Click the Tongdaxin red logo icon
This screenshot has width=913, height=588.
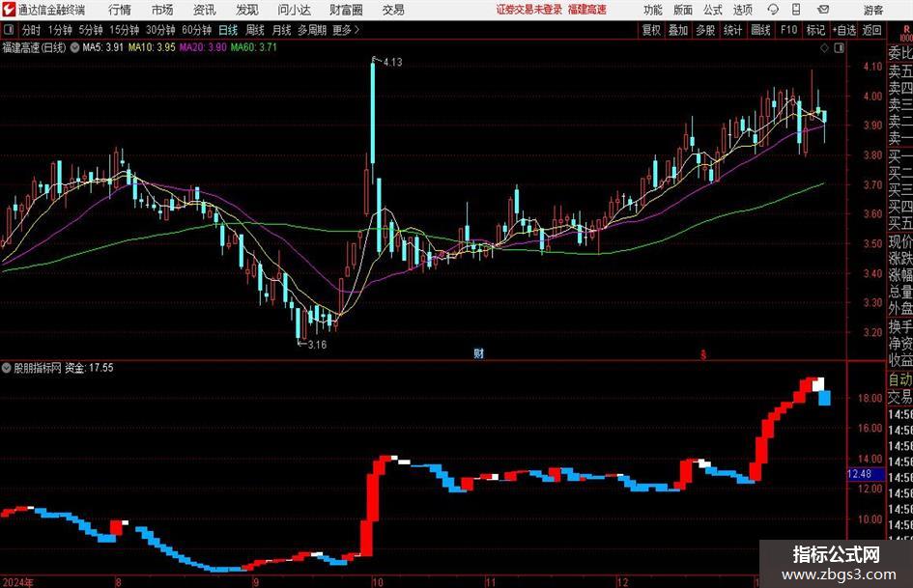click(9, 10)
